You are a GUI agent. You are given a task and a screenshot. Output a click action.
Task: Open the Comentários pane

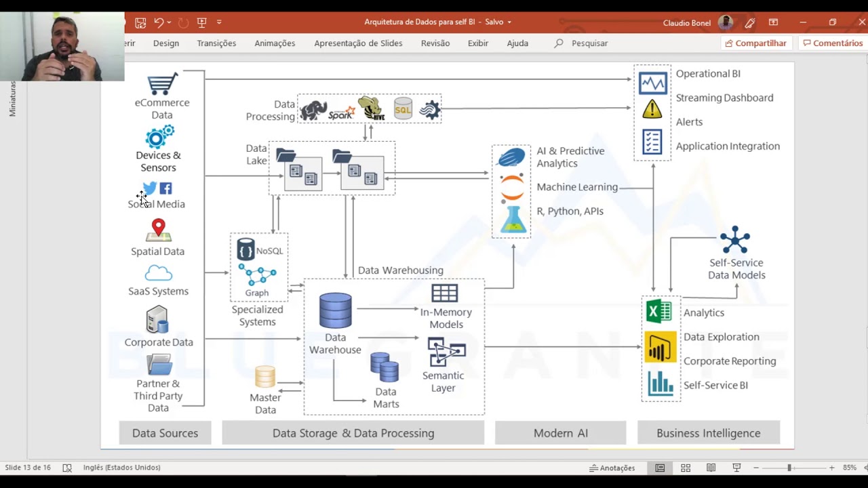coord(833,43)
